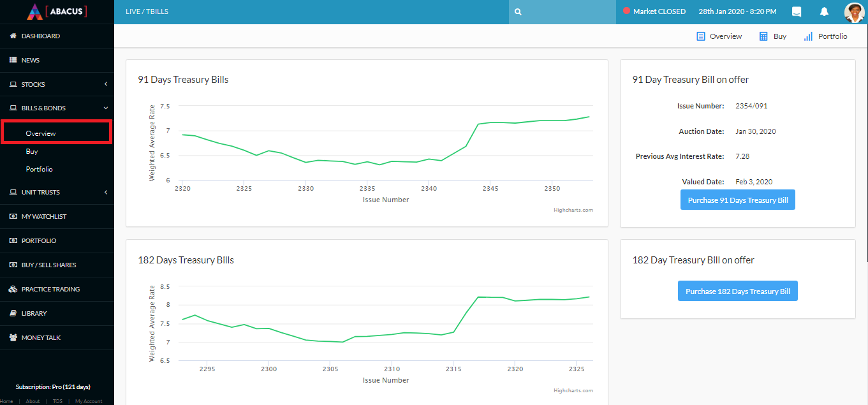The image size is (868, 405).
Task: Click Purchase 182 Days Treasury Bill button
Action: click(738, 291)
